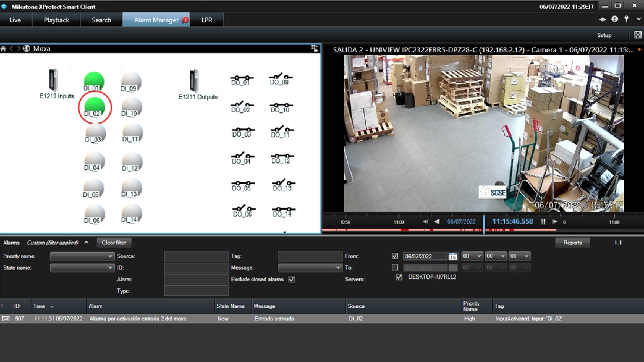Click the alarm row type icon for ID 507

[x=6, y=318]
